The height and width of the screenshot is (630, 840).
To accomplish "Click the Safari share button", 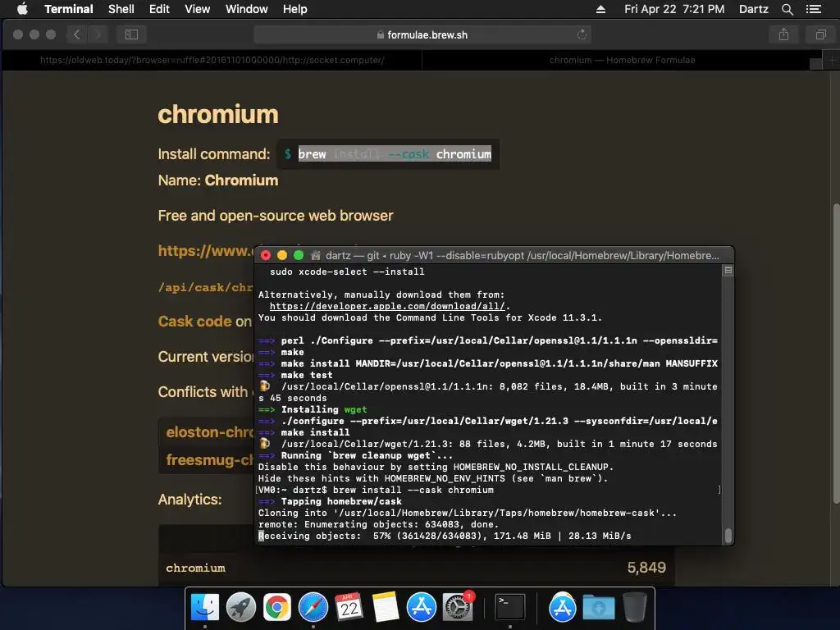I will coord(783,34).
